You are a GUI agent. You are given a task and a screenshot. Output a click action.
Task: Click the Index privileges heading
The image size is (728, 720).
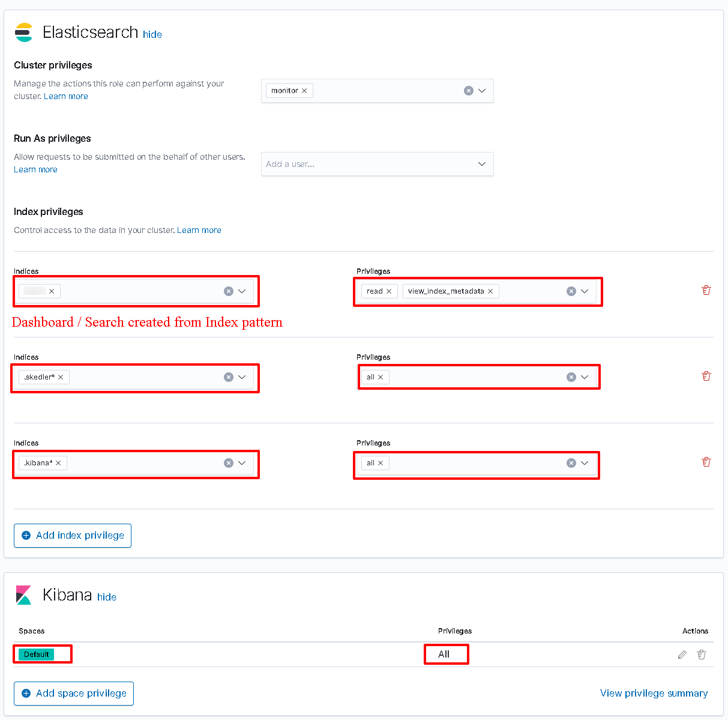point(49,212)
